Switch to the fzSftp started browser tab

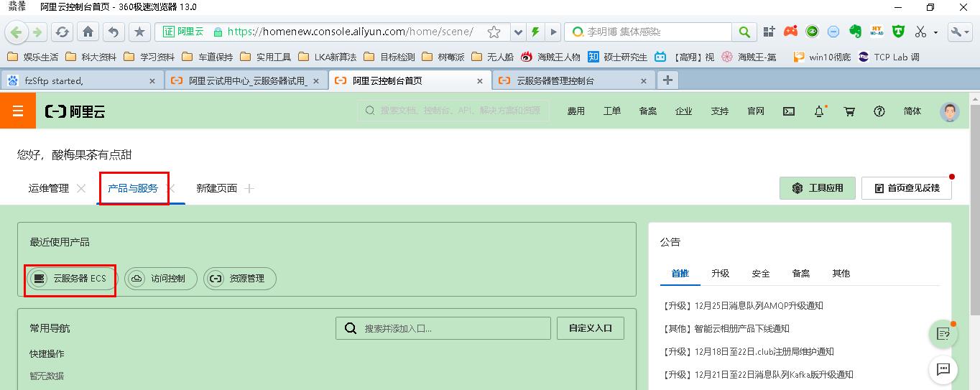pos(81,80)
